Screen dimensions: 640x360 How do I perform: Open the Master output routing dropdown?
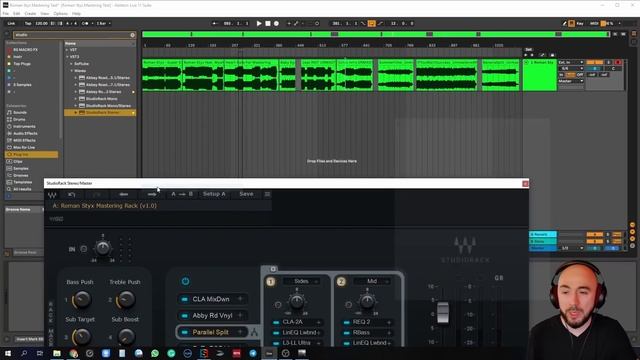(x=571, y=81)
